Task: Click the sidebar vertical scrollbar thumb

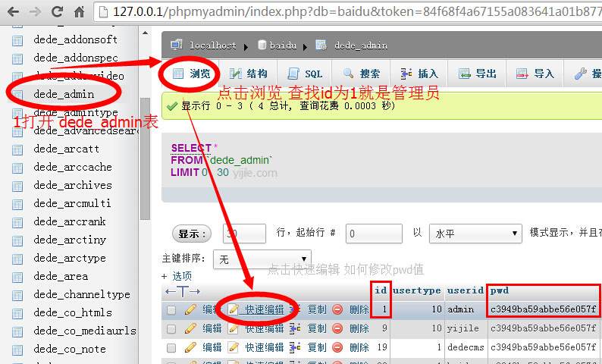Action: (x=145, y=158)
